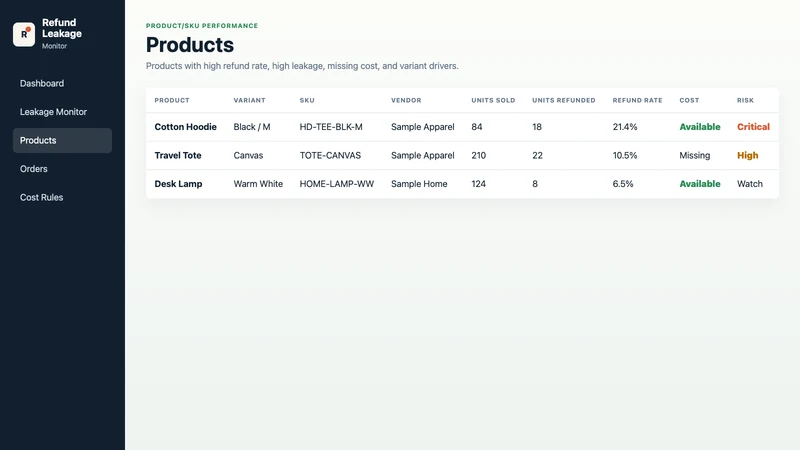Screen dimensions: 800x450
Task: Click units refunded value 22
Action: pos(538,156)
